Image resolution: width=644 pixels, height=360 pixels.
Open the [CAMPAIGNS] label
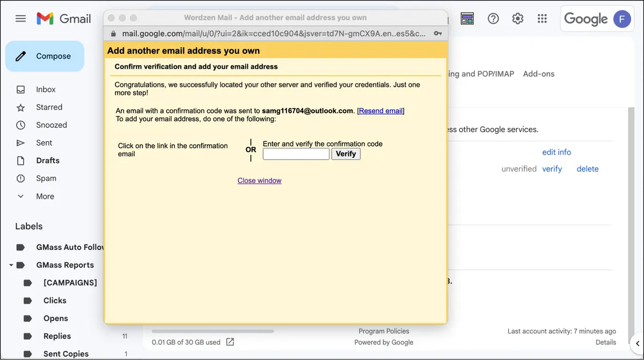pyautogui.click(x=70, y=283)
